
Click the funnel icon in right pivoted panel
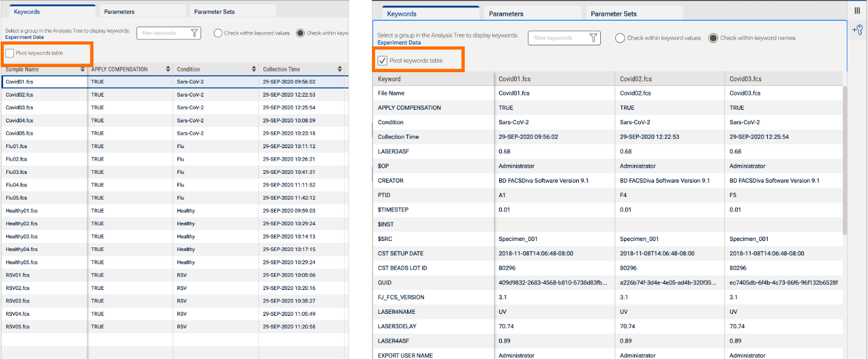[x=593, y=38]
